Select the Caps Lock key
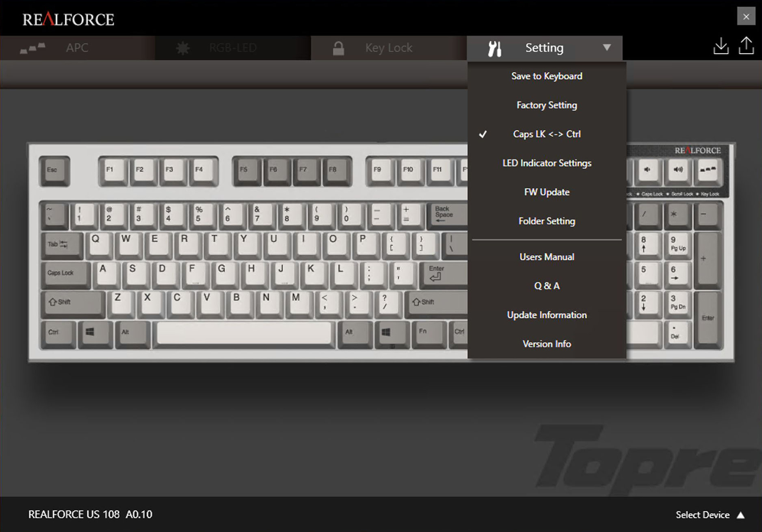This screenshot has height=532, width=762. click(x=66, y=275)
